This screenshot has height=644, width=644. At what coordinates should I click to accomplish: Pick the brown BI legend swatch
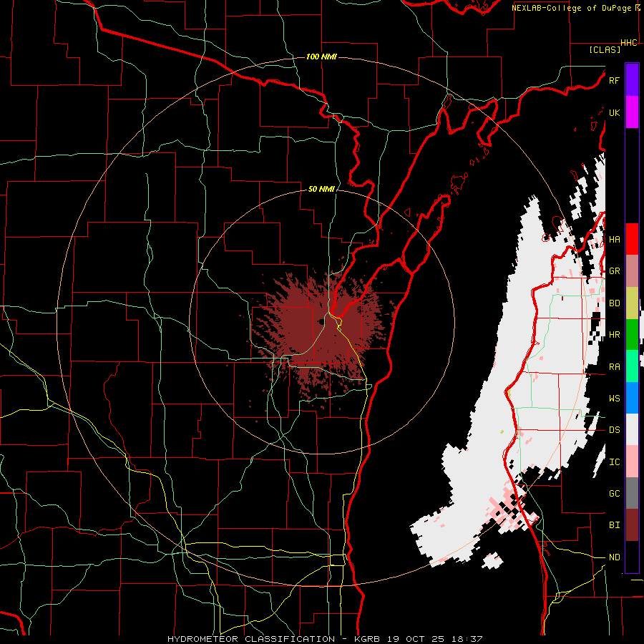click(632, 525)
